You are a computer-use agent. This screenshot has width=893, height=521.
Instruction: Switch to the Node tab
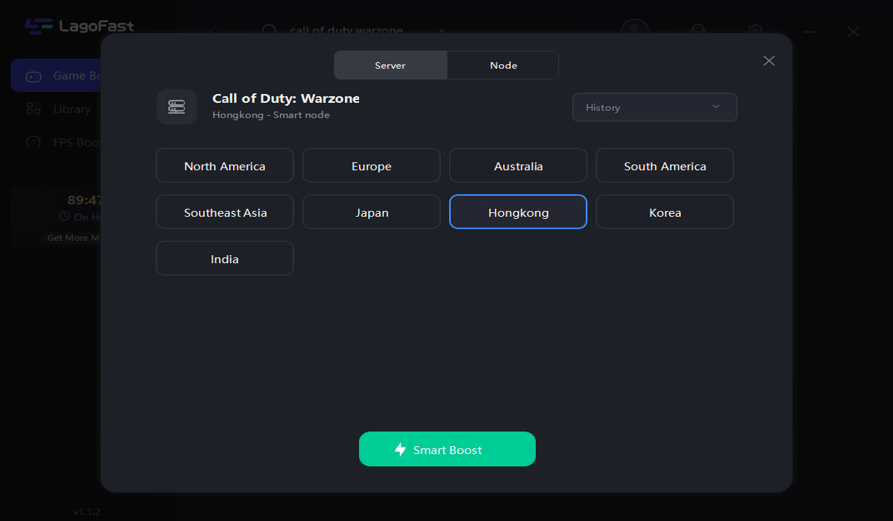click(x=503, y=65)
